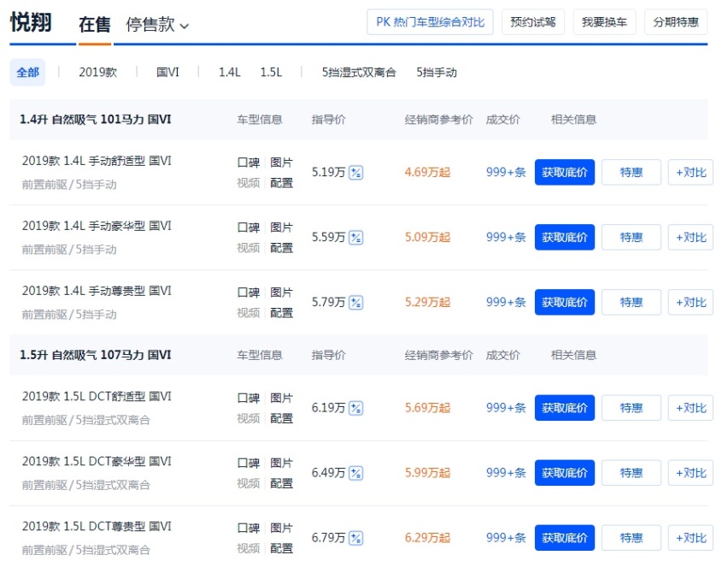This screenshot has width=728, height=567.
Task: Open 配置 for 1.5L DCT舒适型
Action: 281,419
